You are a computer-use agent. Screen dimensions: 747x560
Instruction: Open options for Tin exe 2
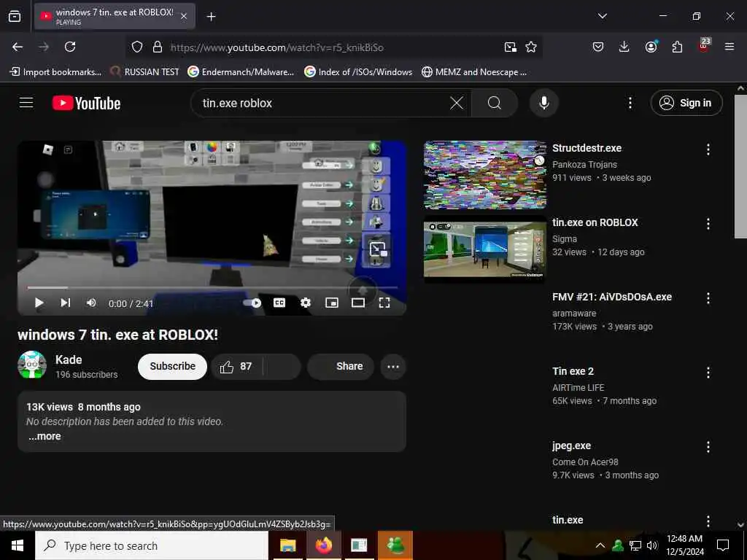point(708,373)
